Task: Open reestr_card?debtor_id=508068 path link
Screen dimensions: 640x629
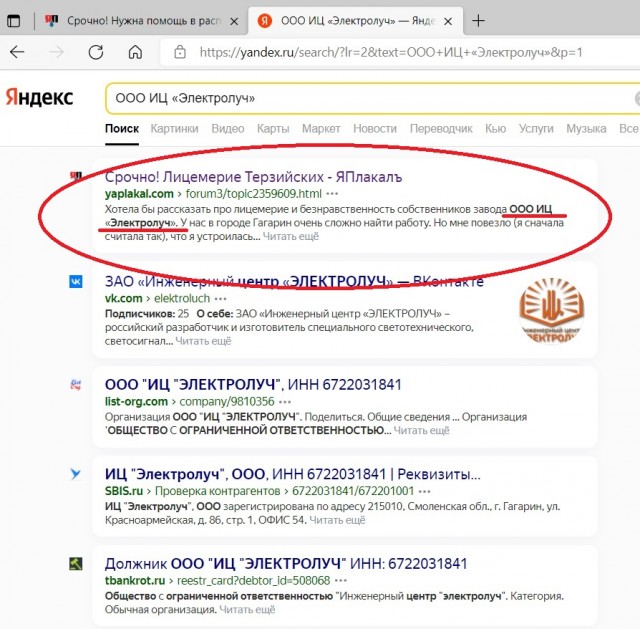Action: click(x=253, y=580)
